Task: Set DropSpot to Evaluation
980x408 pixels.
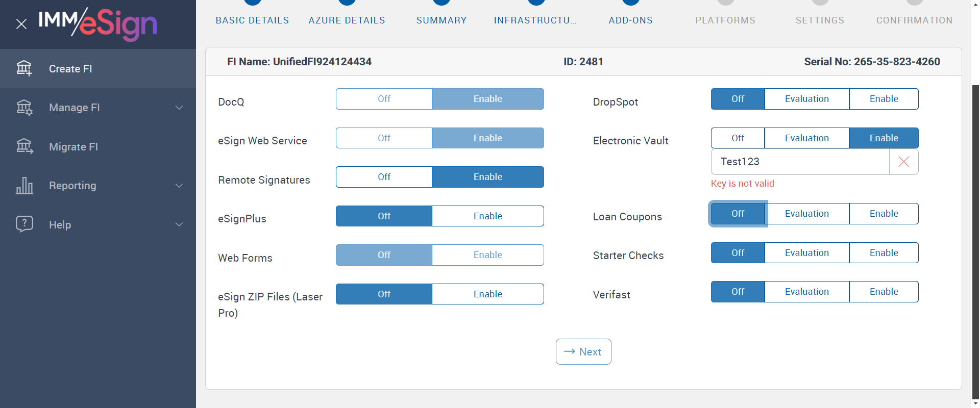Action: tap(807, 99)
